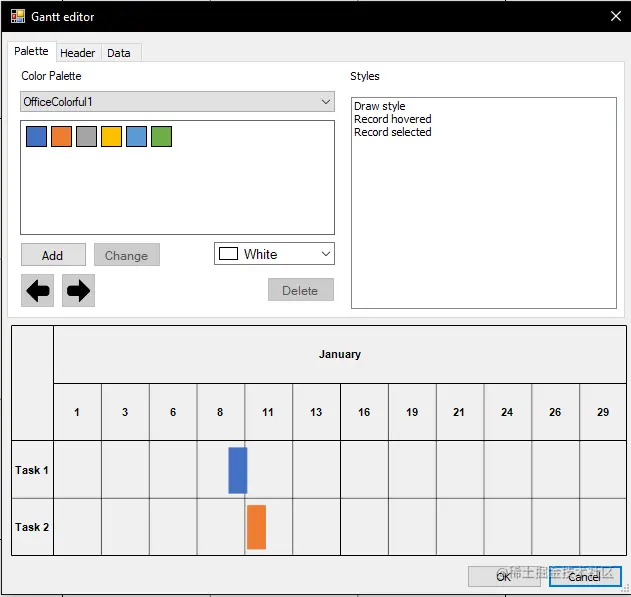Screen dimensions: 631x597
Task: Click day 26 column header
Action: coord(555,412)
